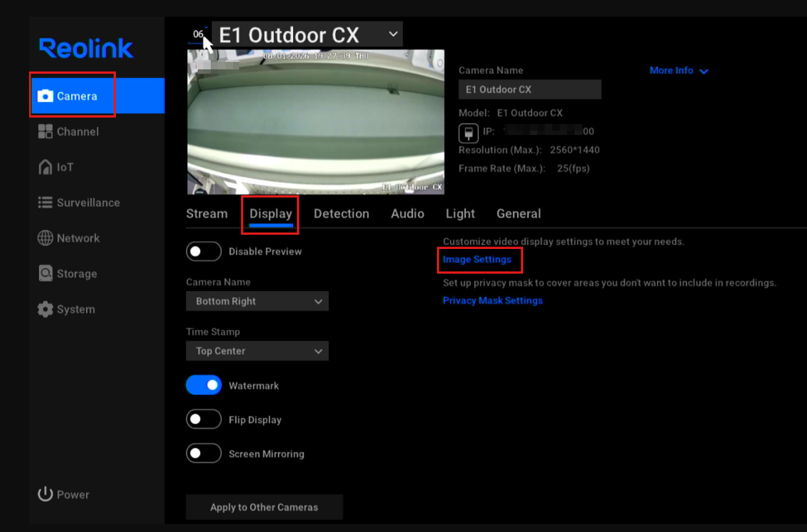Open Privacy Mask Settings

pyautogui.click(x=492, y=300)
